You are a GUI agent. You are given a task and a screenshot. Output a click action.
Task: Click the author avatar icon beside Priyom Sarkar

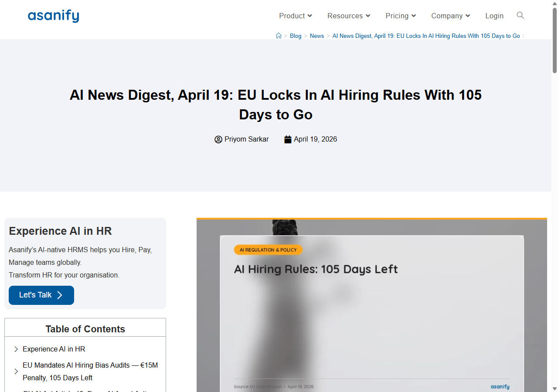[218, 139]
